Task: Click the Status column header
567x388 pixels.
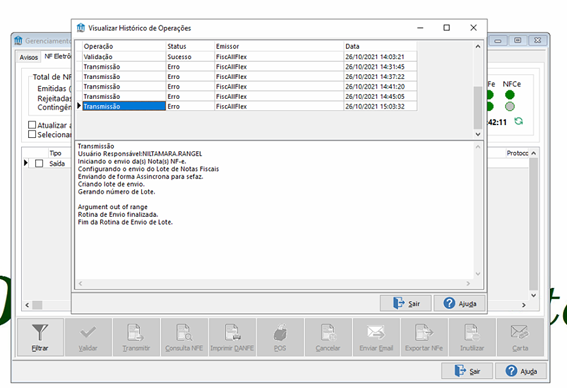Action: click(190, 46)
